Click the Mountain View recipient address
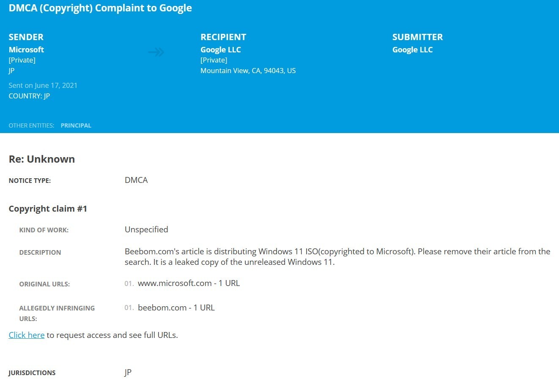The height and width of the screenshot is (392, 559). [x=248, y=71]
